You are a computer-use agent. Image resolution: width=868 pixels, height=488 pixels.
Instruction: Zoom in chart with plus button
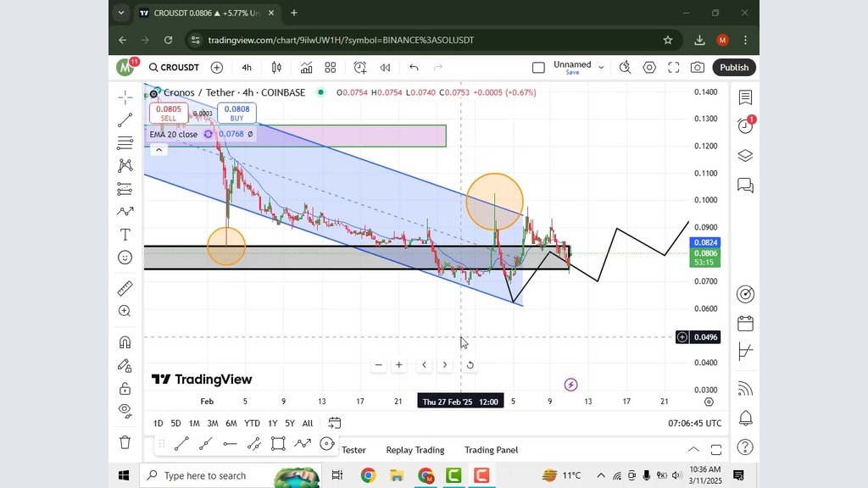398,365
